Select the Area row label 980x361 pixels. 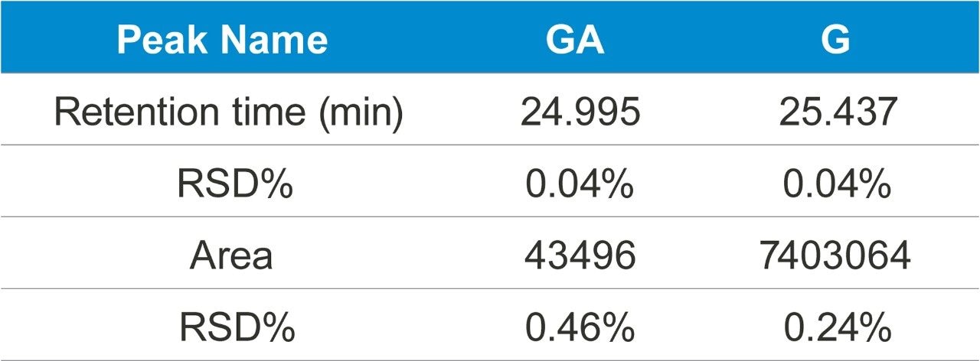[x=230, y=257]
